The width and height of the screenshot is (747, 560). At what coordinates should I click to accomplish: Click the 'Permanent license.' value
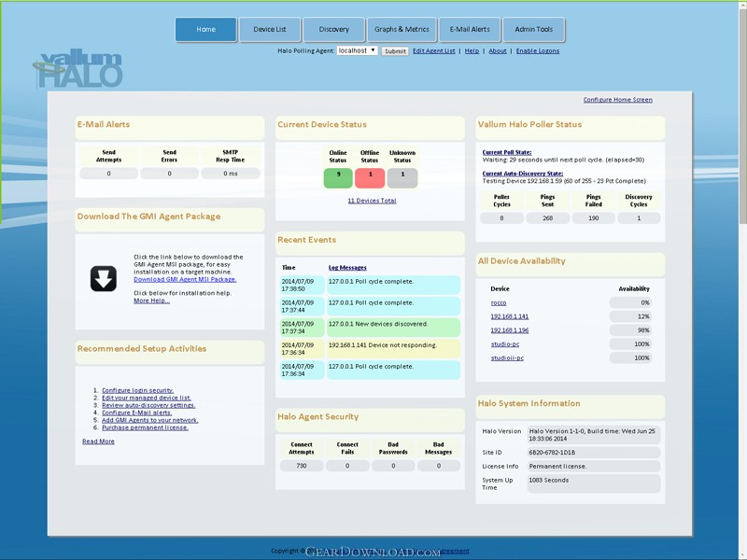[594, 466]
